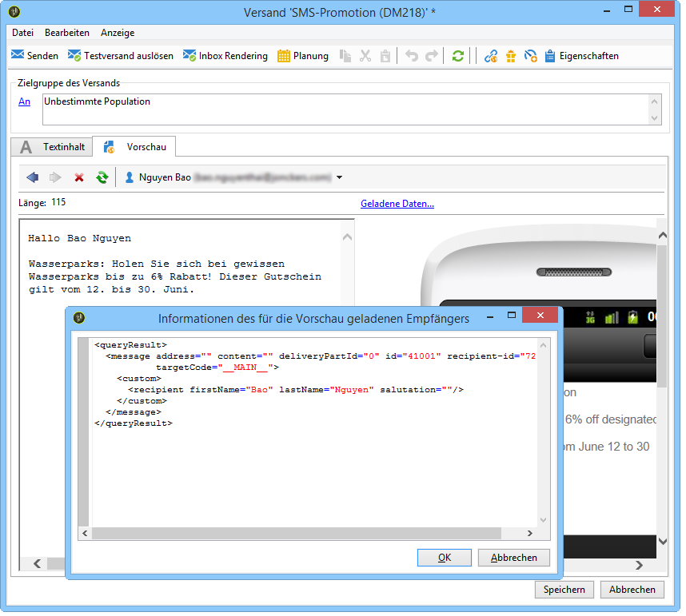Screen dimensions: 686x616
Task: Click the red X icon in preview toolbar
Action: point(79,177)
